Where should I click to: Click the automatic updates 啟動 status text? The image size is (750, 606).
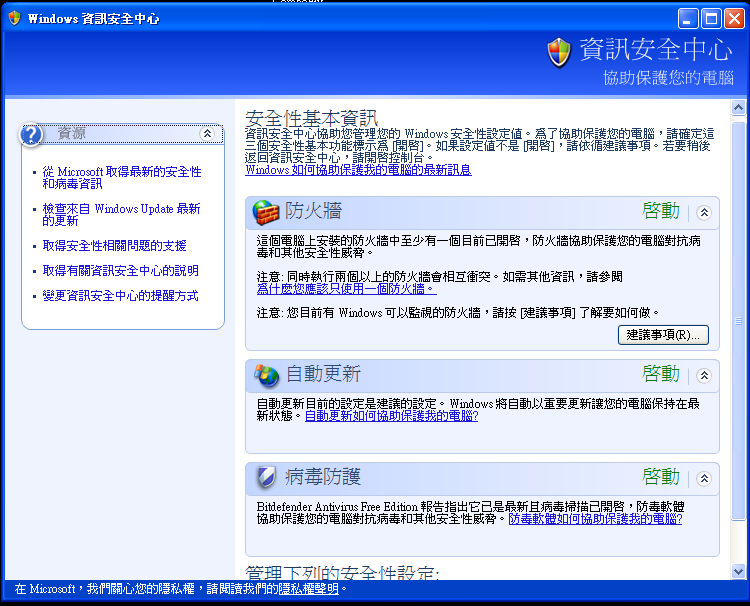661,374
